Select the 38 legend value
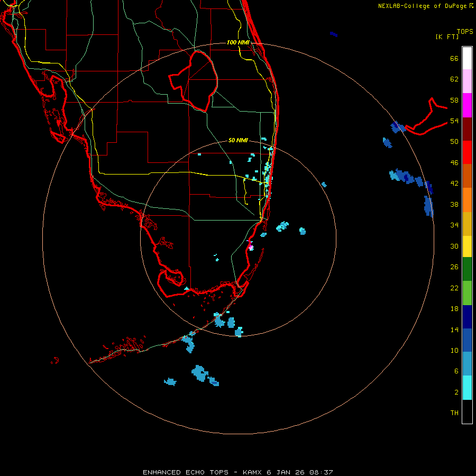Screen dimensions: 476x476 (454, 204)
